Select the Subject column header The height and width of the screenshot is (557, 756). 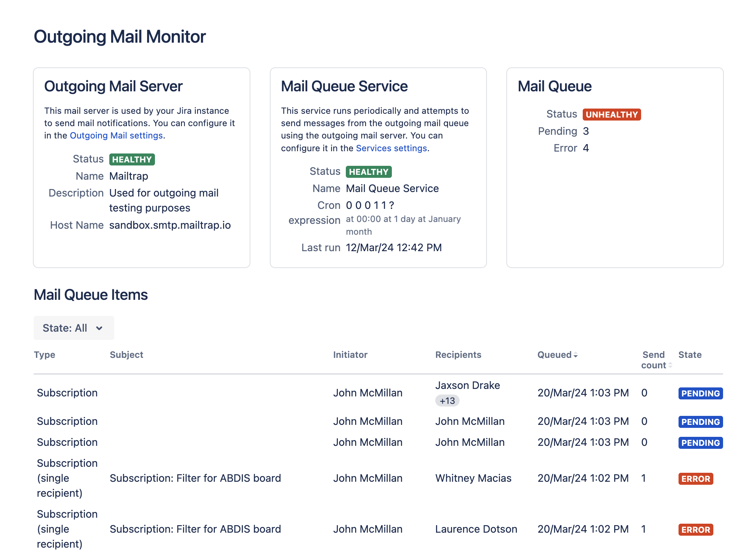point(126,355)
